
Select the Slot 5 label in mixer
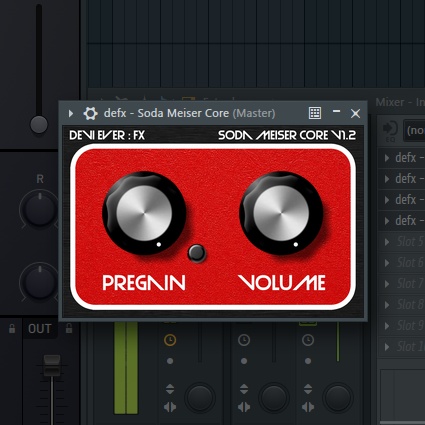tap(410, 241)
